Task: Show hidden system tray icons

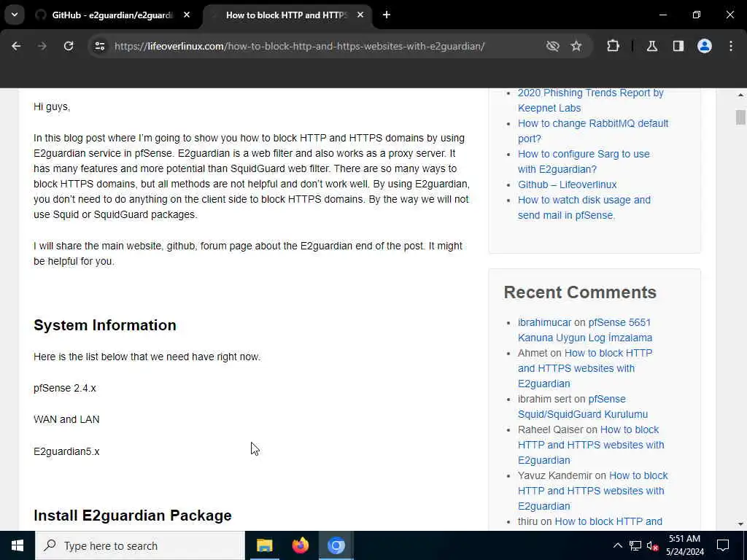Action: (617, 545)
